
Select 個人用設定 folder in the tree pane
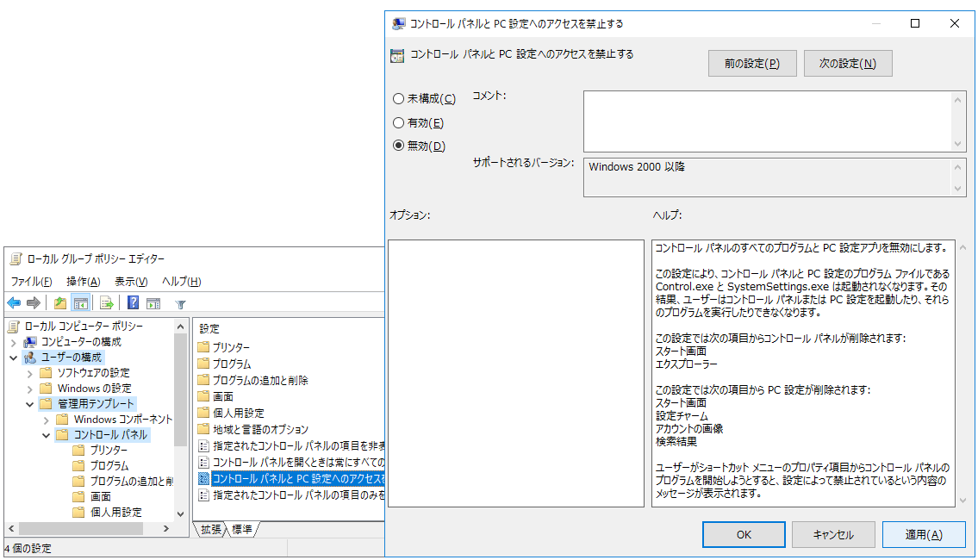click(x=116, y=512)
